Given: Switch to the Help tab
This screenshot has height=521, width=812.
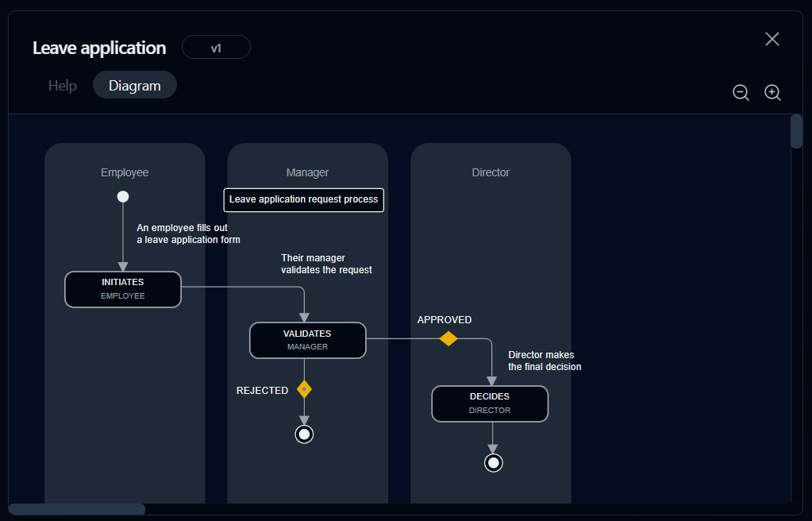Looking at the screenshot, I should pyautogui.click(x=63, y=86).
